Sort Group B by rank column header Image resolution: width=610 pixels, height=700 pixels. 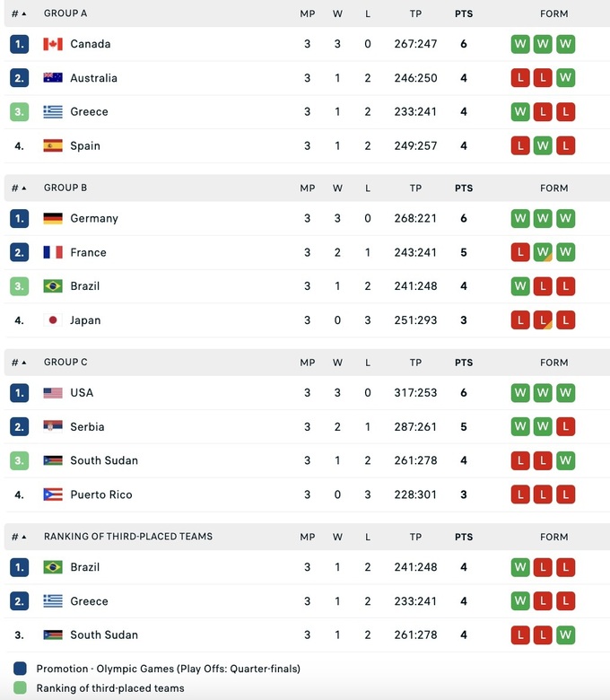tap(18, 188)
